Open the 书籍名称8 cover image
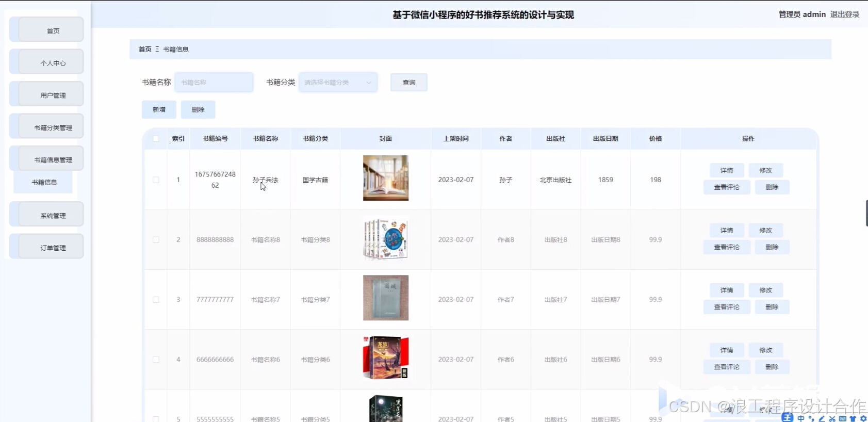Screen dimensions: 868x422 (386, 238)
